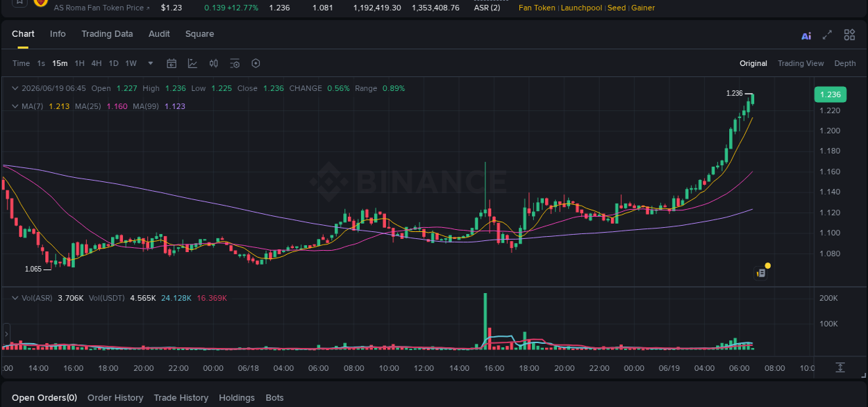Select the 15m interval
Viewport: 868px width, 407px height.
click(60, 63)
